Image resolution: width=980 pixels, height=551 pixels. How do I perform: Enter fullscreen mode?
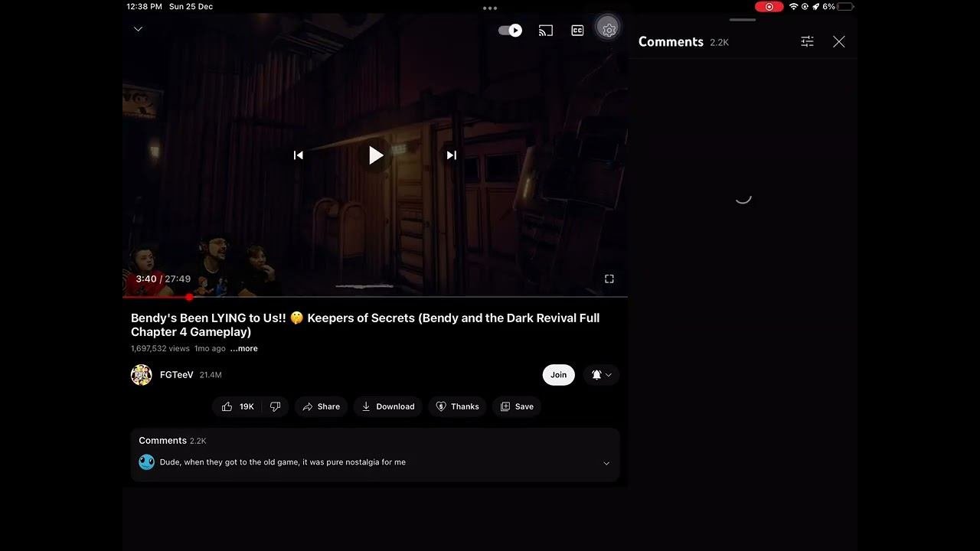(609, 279)
